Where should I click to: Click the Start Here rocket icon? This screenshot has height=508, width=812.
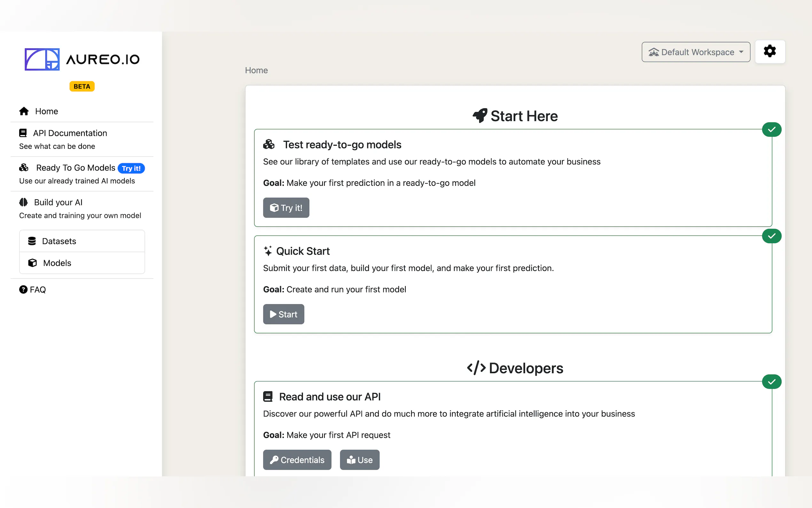coord(480,116)
